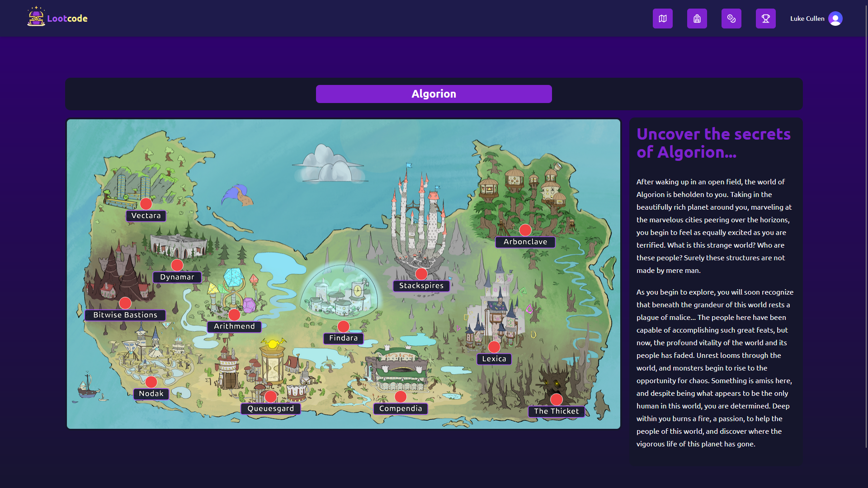The width and height of the screenshot is (868, 488).
Task: Click the red marker above Findara
Action: (343, 326)
